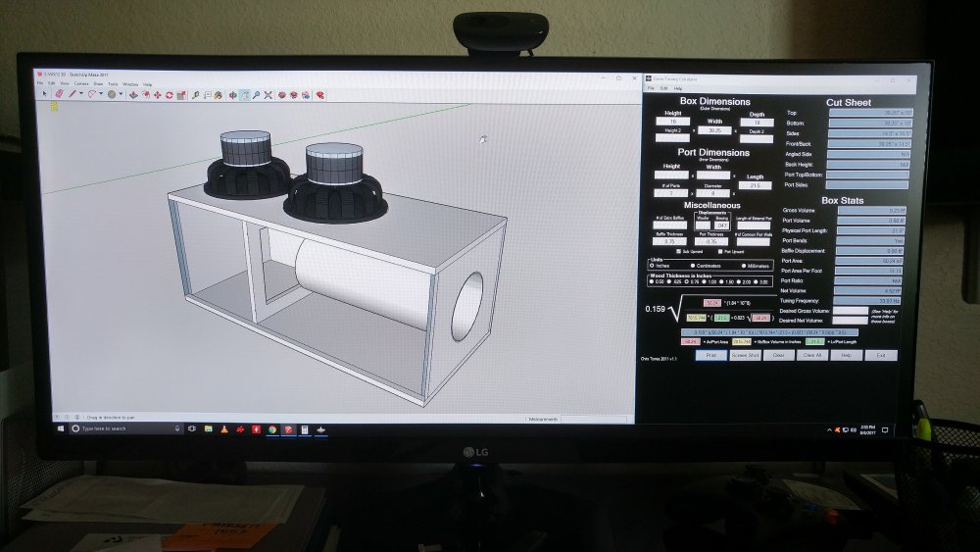The width and height of the screenshot is (980, 552).
Task: Select the Circle shape tool
Action: pos(112,94)
